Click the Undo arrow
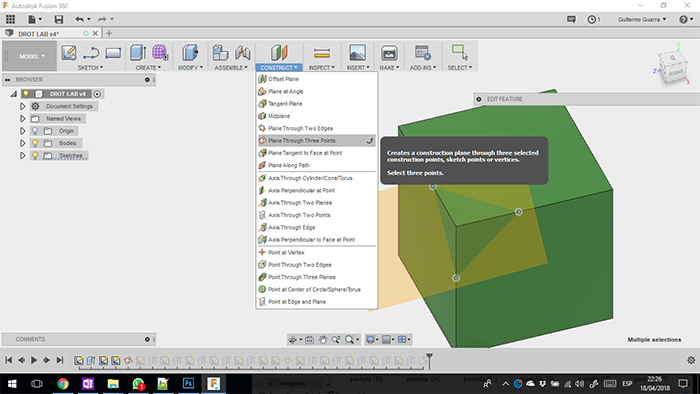The image size is (700, 394). pyautogui.click(x=79, y=19)
